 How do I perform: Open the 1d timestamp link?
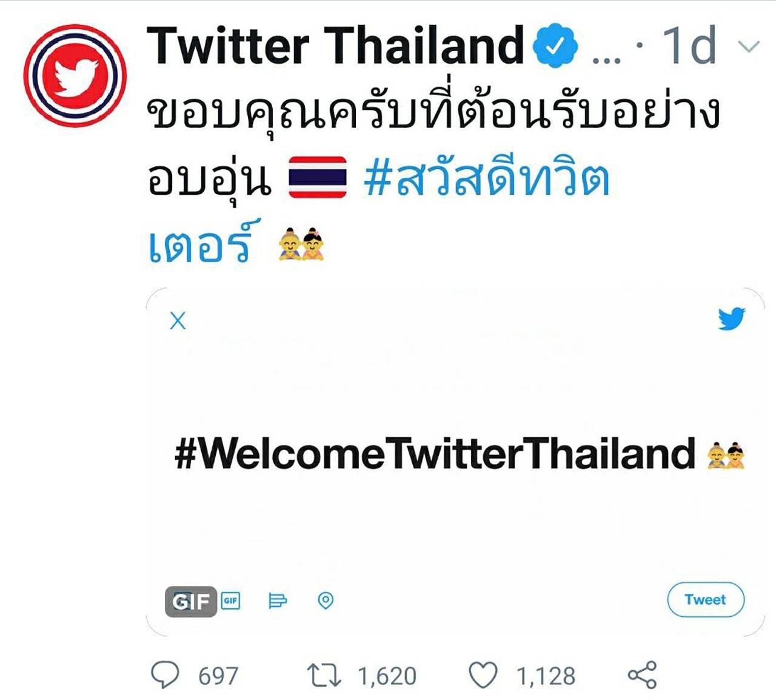click(x=689, y=45)
